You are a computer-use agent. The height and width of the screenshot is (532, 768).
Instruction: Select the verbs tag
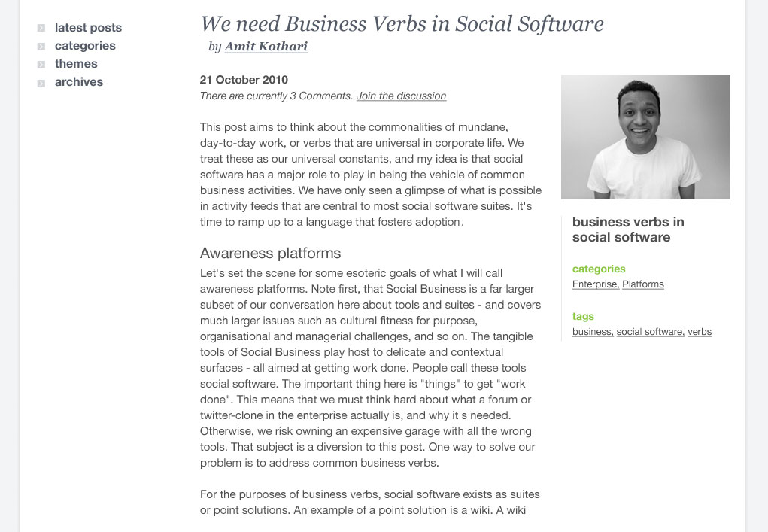pos(700,332)
